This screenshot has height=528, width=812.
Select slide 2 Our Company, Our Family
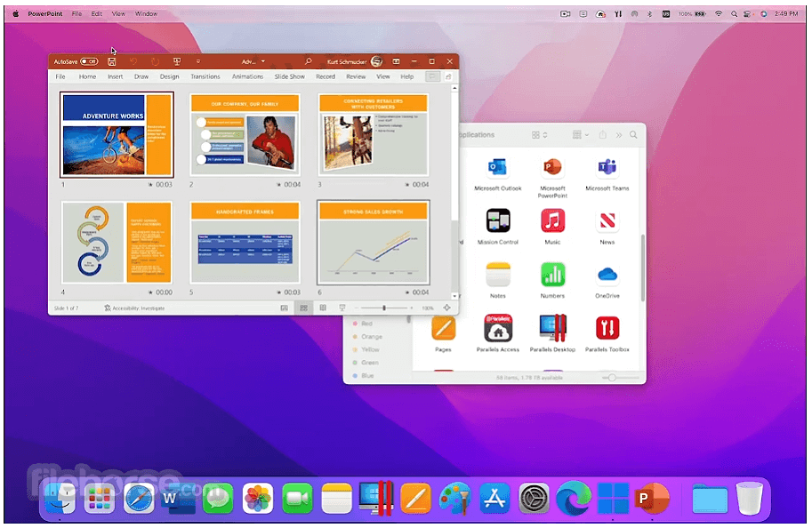(245, 135)
